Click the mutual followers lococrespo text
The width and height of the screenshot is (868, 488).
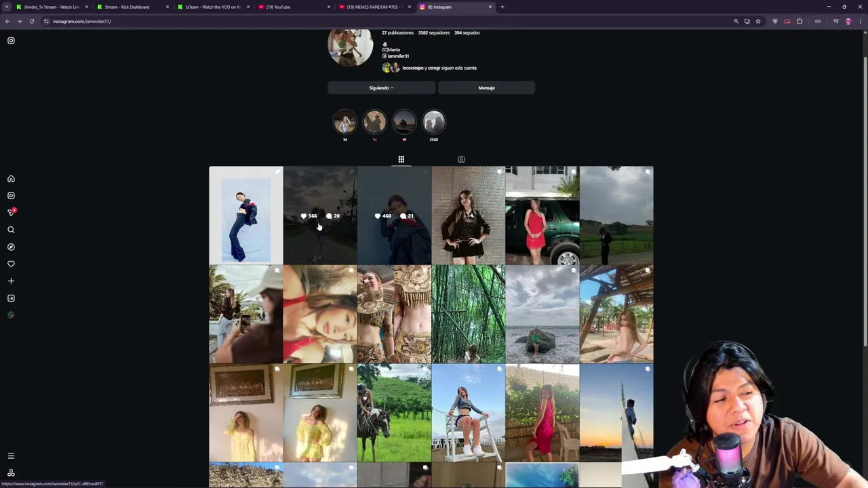coord(413,68)
